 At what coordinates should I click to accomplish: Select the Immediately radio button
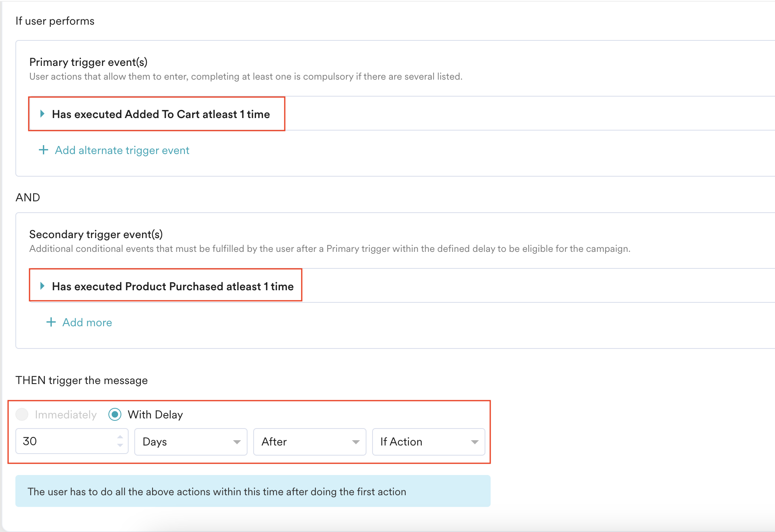click(22, 414)
